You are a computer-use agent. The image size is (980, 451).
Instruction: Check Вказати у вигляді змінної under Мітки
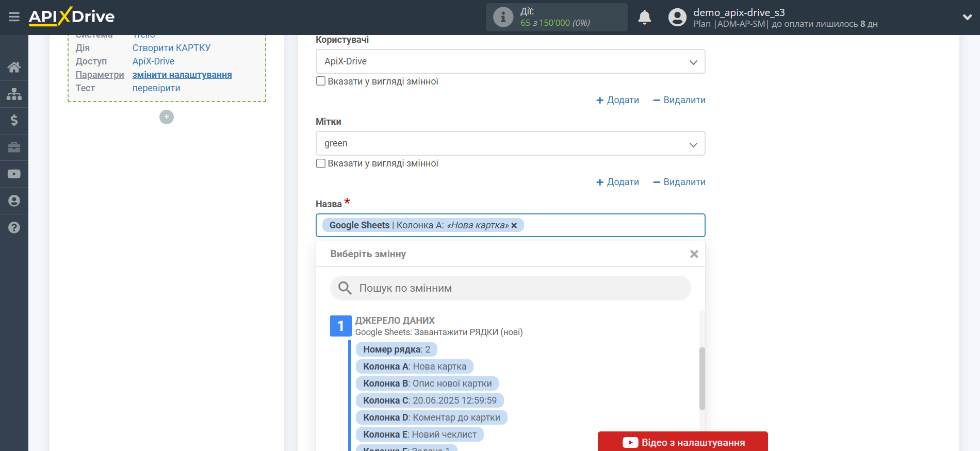(321, 163)
